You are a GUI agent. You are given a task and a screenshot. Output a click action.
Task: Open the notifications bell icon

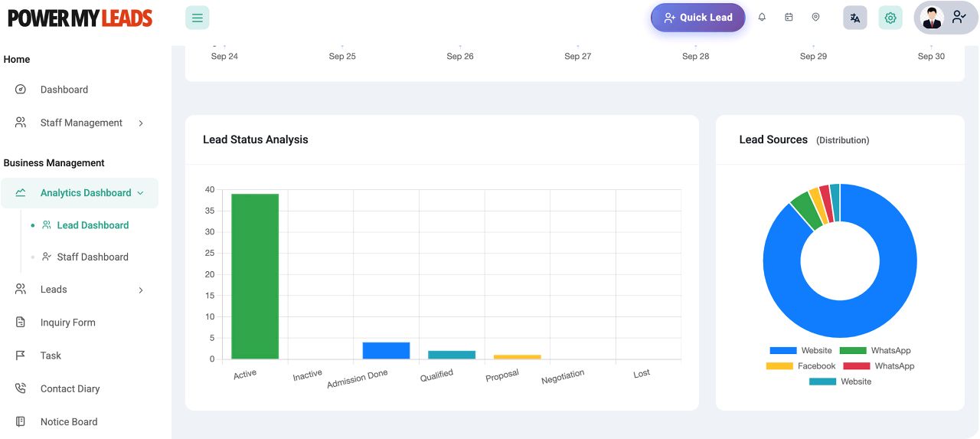pos(762,18)
